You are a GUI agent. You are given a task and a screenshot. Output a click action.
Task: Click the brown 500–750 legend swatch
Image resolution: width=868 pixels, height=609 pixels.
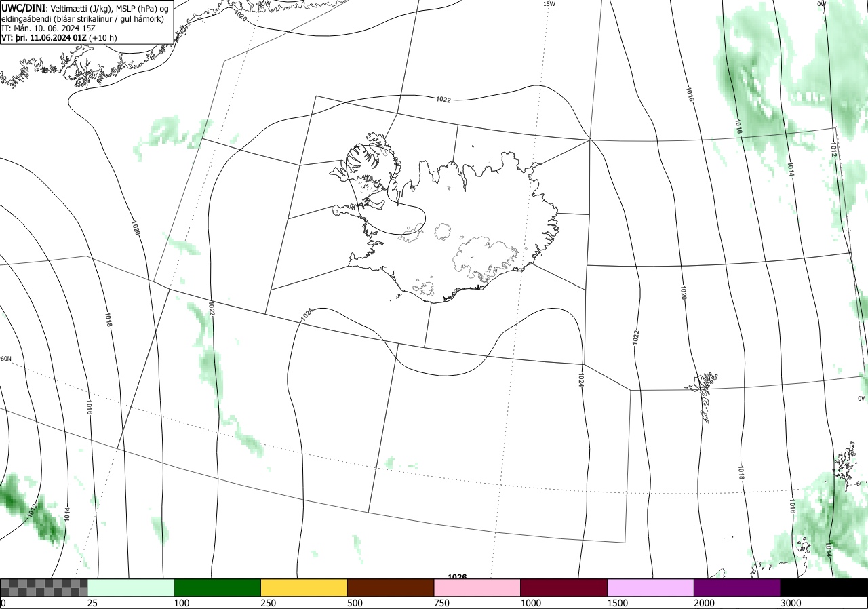coord(391,587)
